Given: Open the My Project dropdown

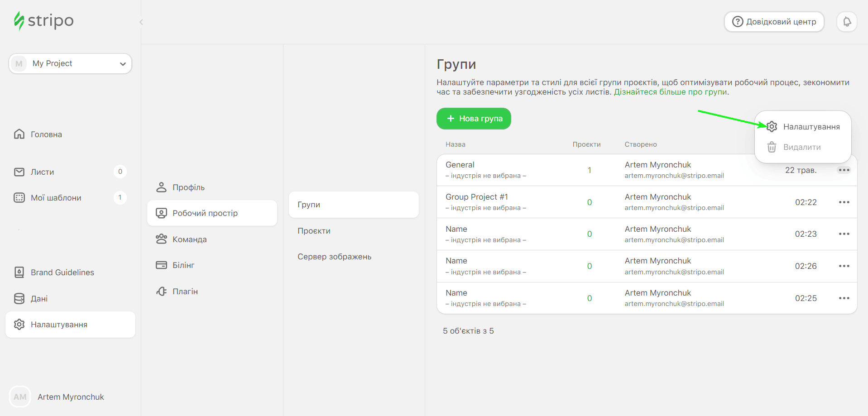Looking at the screenshot, I should pyautogui.click(x=70, y=63).
